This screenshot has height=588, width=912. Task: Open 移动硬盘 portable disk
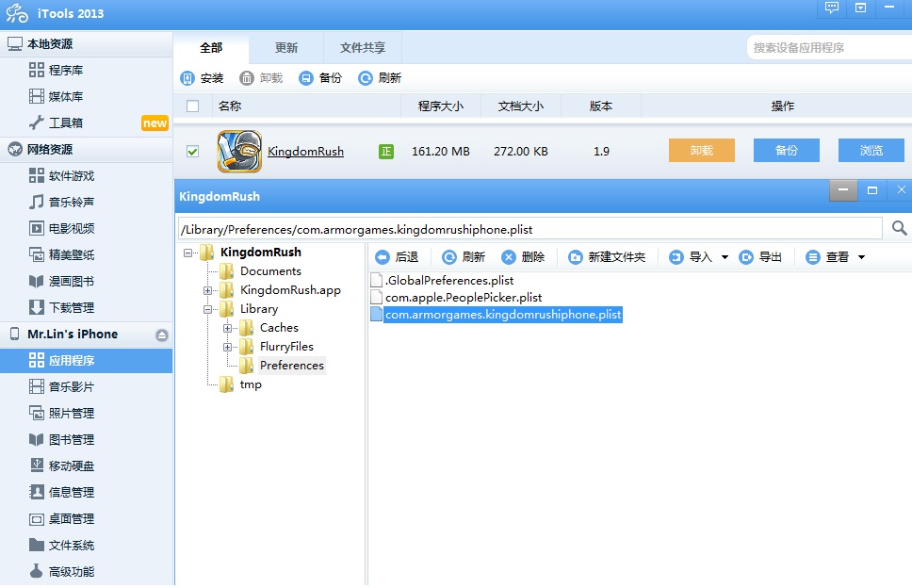click(61, 465)
